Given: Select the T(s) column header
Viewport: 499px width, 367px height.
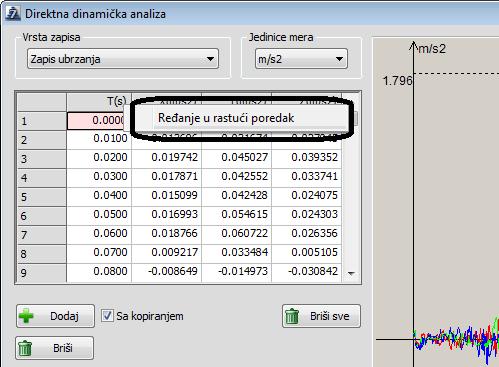Looking at the screenshot, I should tap(99, 102).
